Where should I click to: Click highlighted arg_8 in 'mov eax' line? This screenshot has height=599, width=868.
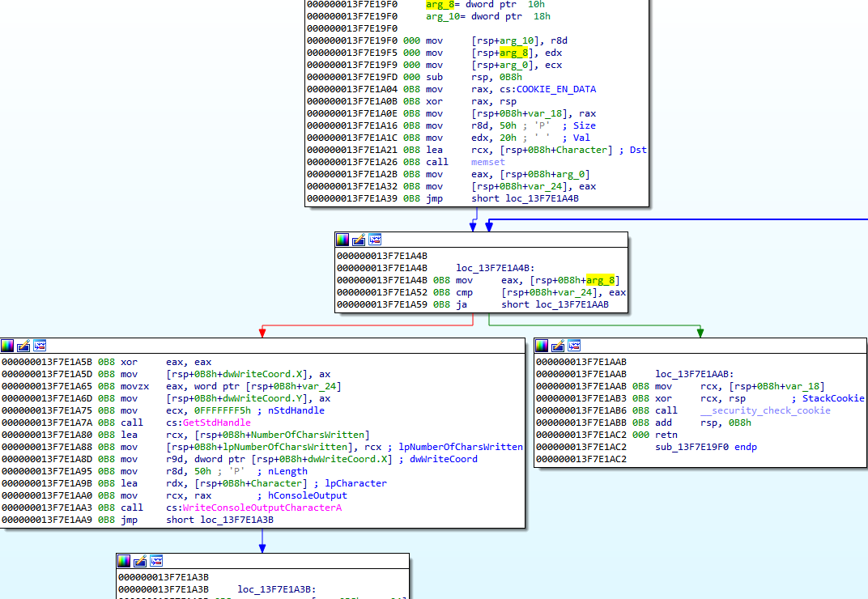point(601,280)
